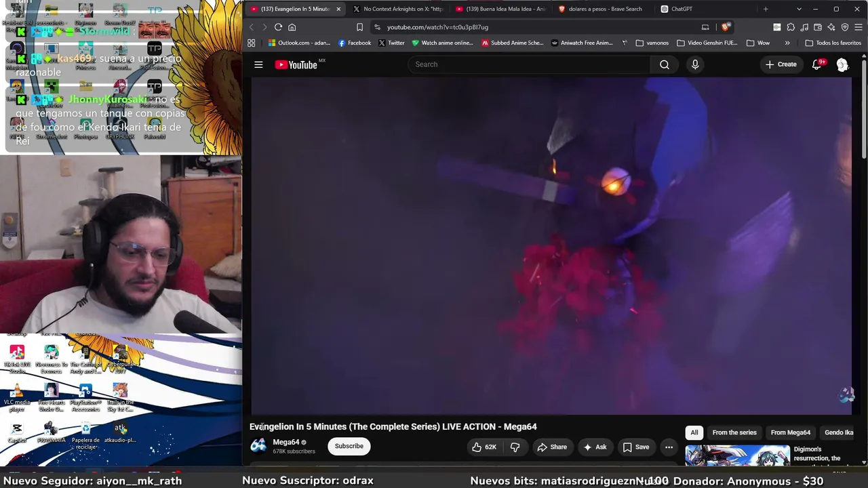This screenshot has width=868, height=488.
Task: Open CapCut desktop shortcut
Action: click(x=17, y=432)
